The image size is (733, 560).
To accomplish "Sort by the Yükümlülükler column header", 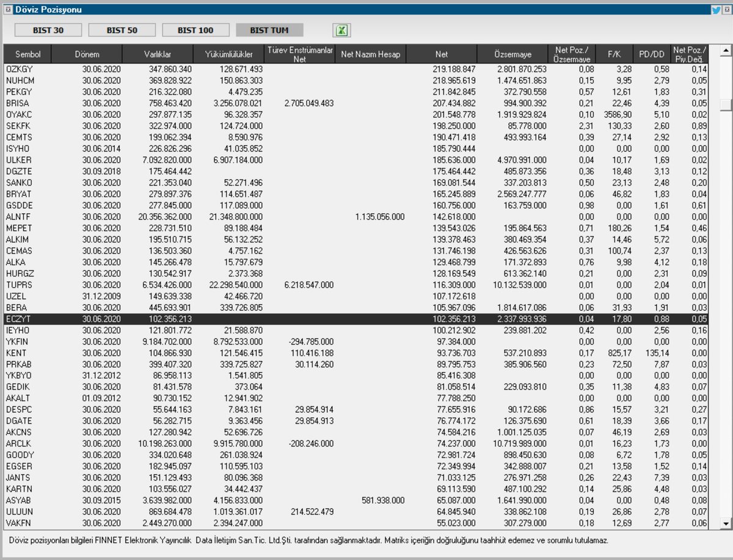I will [230, 54].
